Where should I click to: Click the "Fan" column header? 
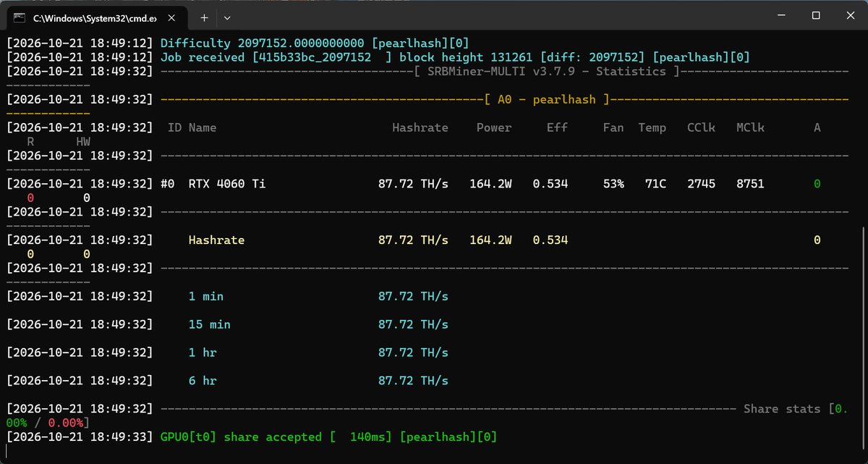613,127
